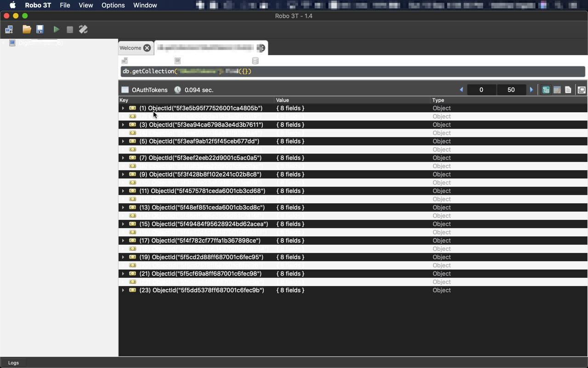Screen dimensions: 588x368
Task: Go to next page with right arrow
Action: (x=531, y=90)
